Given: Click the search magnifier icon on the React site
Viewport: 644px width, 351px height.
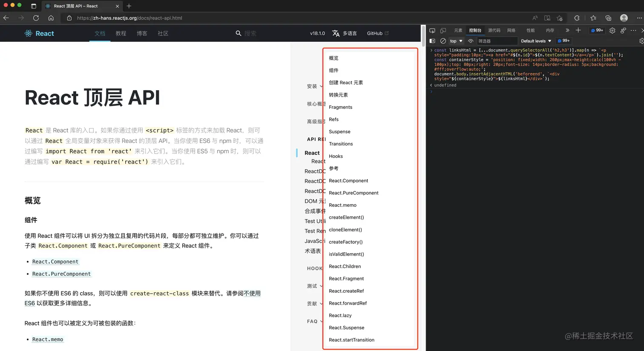Looking at the screenshot, I should tap(239, 33).
